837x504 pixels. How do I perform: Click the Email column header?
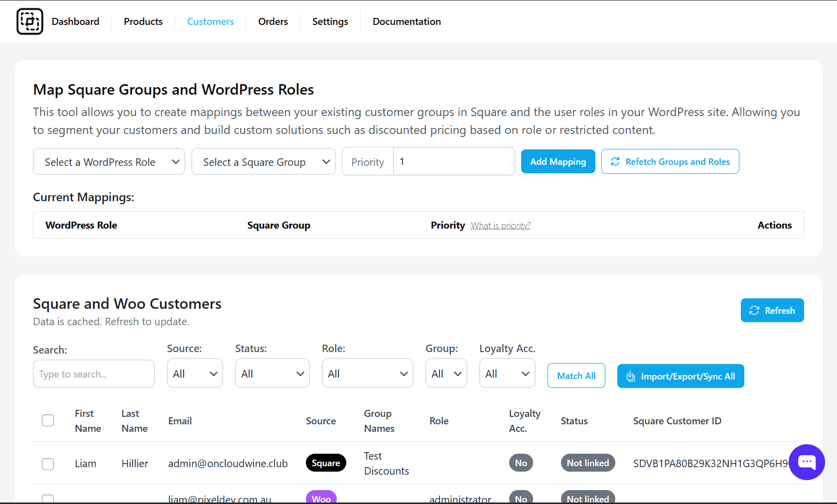180,421
